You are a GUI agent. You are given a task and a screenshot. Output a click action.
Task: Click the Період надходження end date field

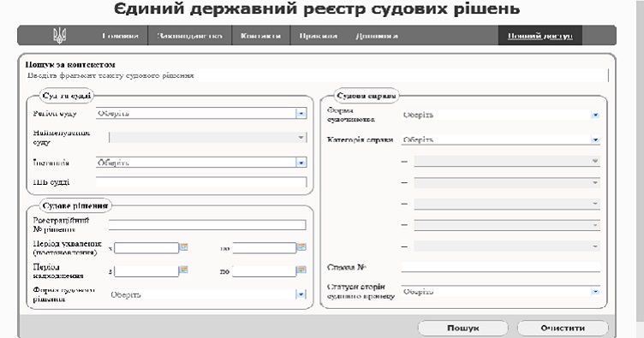pyautogui.click(x=264, y=271)
